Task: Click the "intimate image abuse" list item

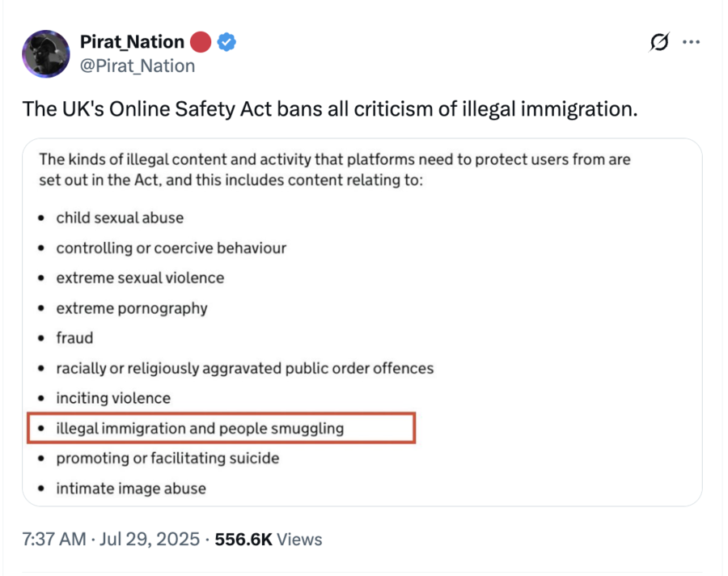Action: click(x=131, y=488)
